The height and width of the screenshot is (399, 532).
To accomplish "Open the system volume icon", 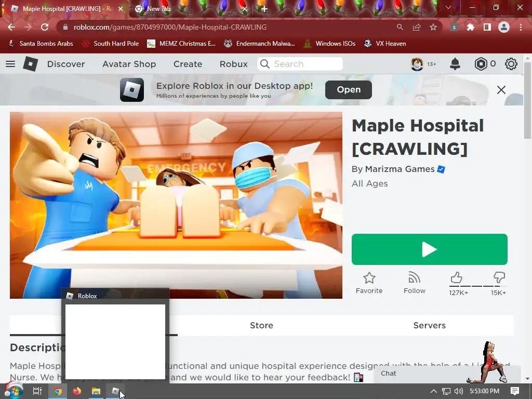I will coord(458,391).
